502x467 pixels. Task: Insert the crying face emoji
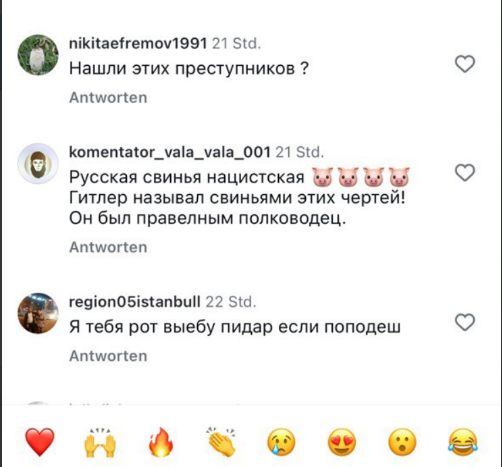(281, 442)
